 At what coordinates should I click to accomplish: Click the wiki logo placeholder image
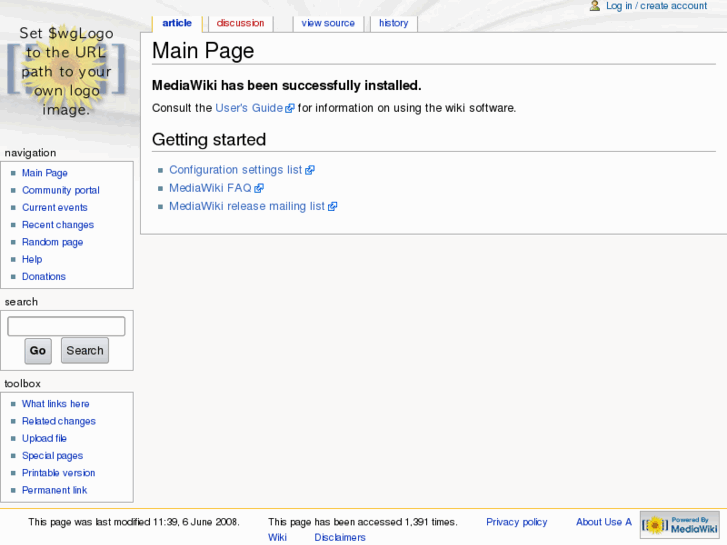coord(66,71)
